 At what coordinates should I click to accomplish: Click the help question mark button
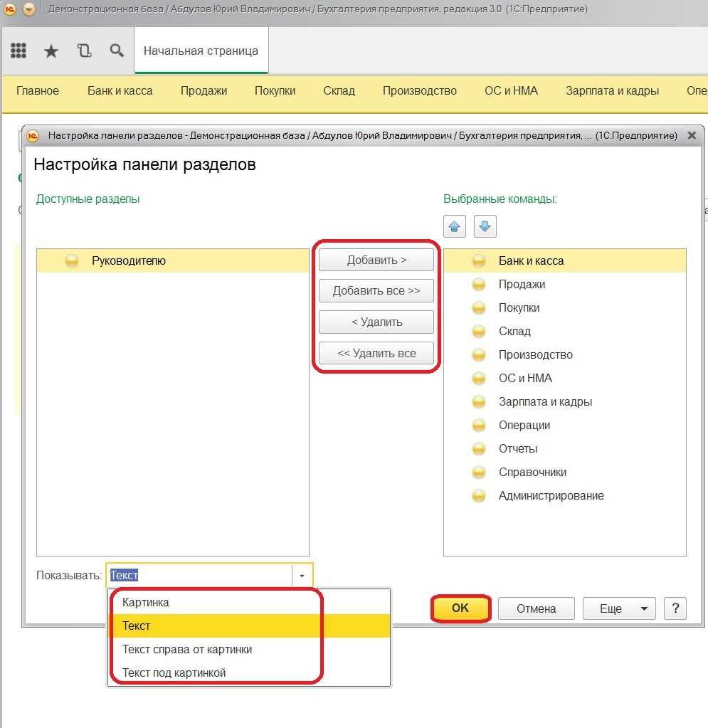[x=675, y=608]
